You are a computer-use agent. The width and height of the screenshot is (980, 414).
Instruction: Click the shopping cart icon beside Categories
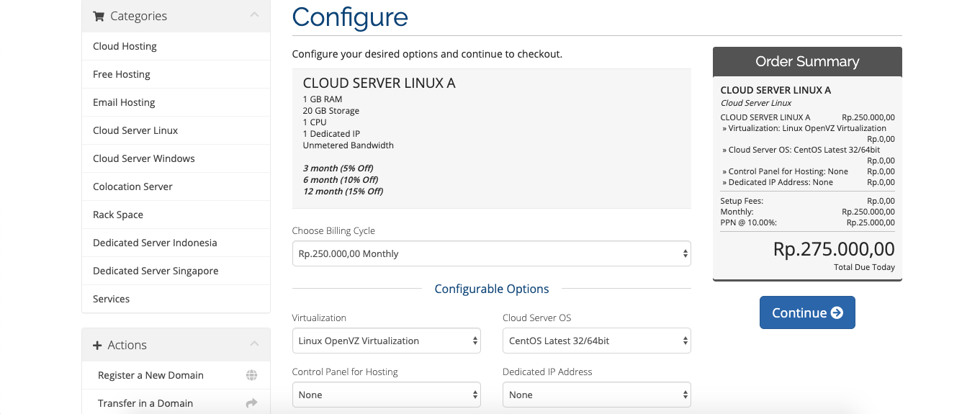coord(99,16)
